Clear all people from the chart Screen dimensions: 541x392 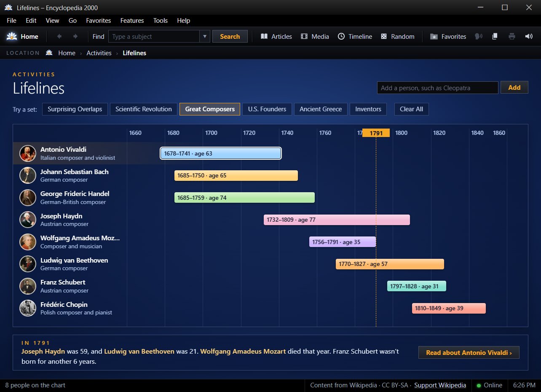click(412, 109)
